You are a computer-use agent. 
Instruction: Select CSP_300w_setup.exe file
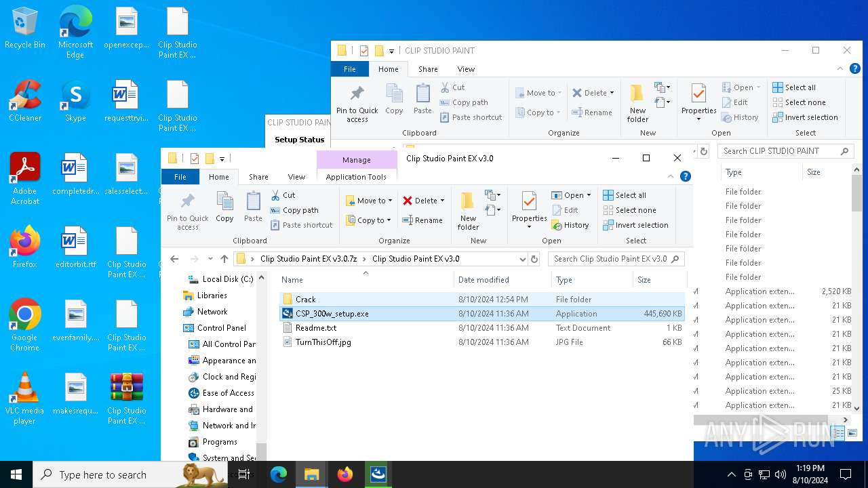(x=481, y=314)
